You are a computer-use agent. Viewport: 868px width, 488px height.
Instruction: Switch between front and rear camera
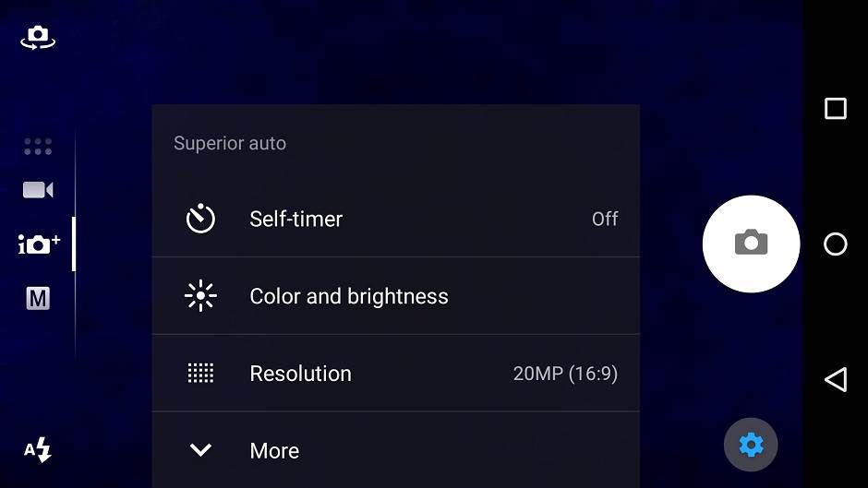coord(38,38)
